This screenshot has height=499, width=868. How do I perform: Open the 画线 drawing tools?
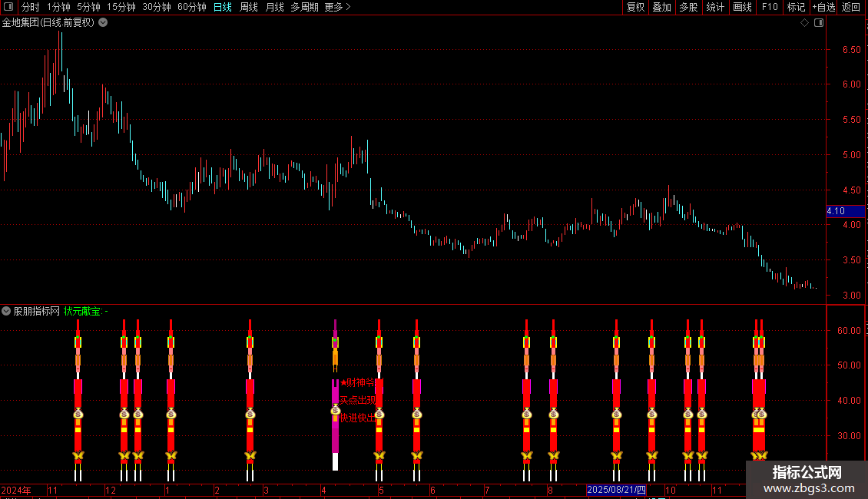click(x=742, y=7)
